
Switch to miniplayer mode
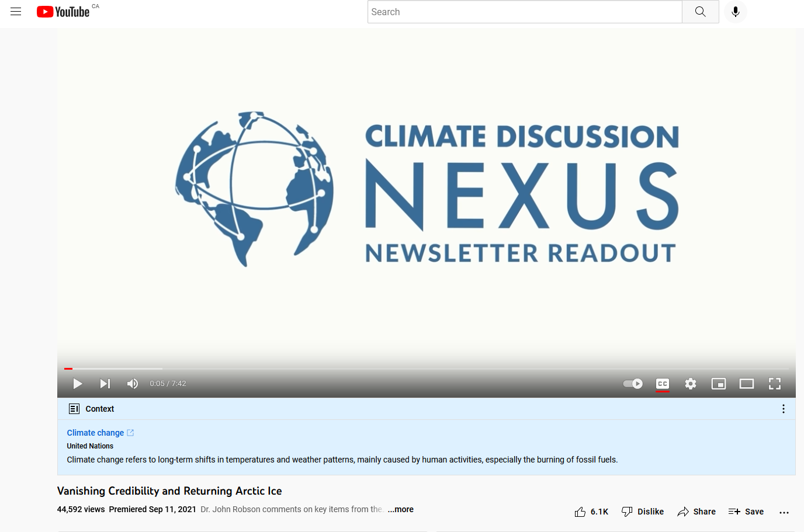(719, 384)
